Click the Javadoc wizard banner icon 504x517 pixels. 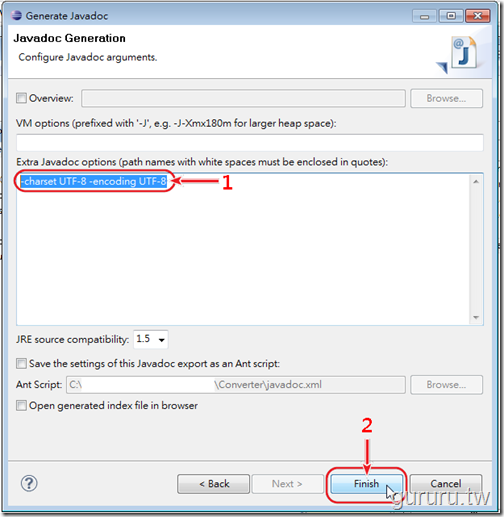[x=458, y=55]
